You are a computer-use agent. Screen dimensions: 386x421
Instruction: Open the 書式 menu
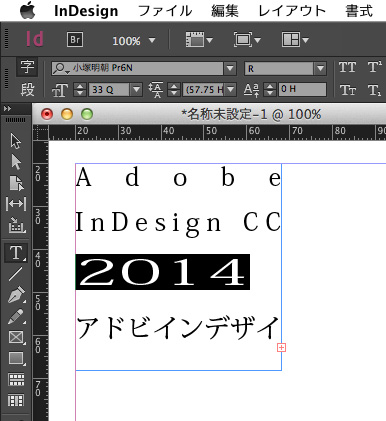[359, 11]
